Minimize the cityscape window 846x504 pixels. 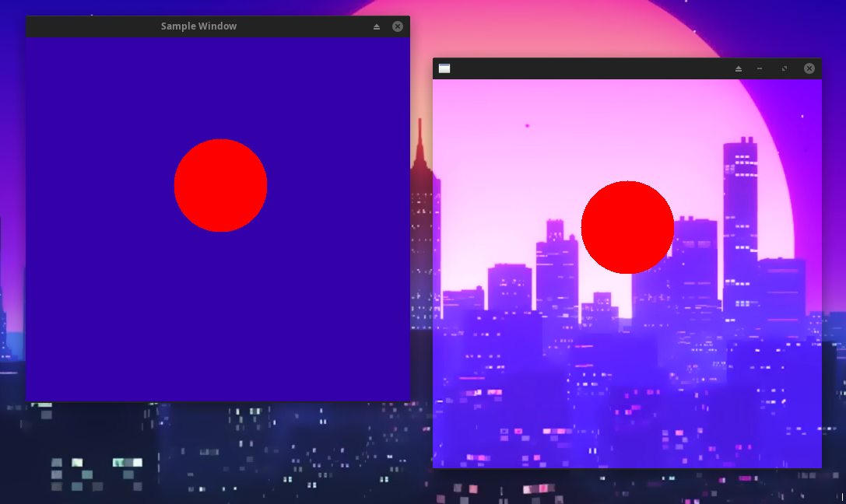pyautogui.click(x=760, y=68)
